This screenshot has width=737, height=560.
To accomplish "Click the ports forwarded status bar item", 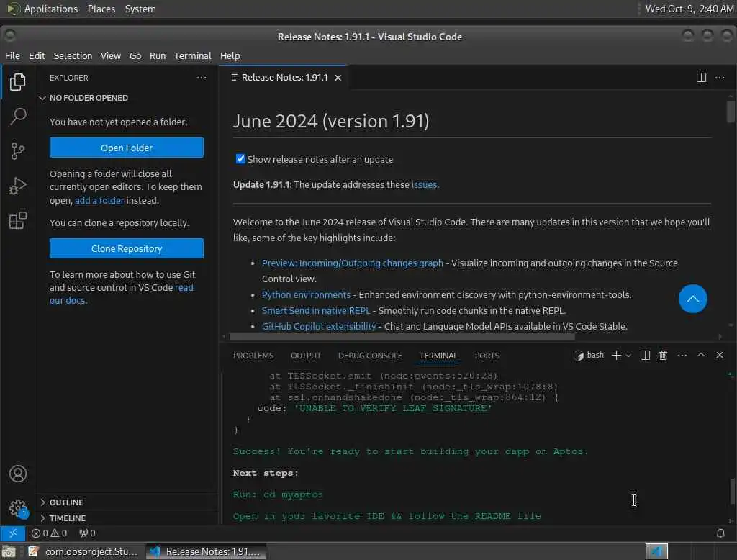I will tap(87, 533).
